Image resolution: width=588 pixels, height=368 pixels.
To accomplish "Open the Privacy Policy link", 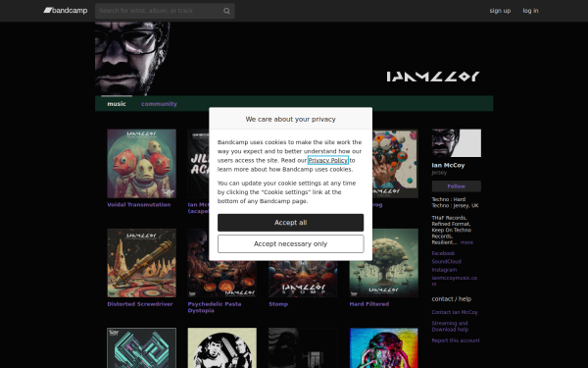I will coord(327,160).
